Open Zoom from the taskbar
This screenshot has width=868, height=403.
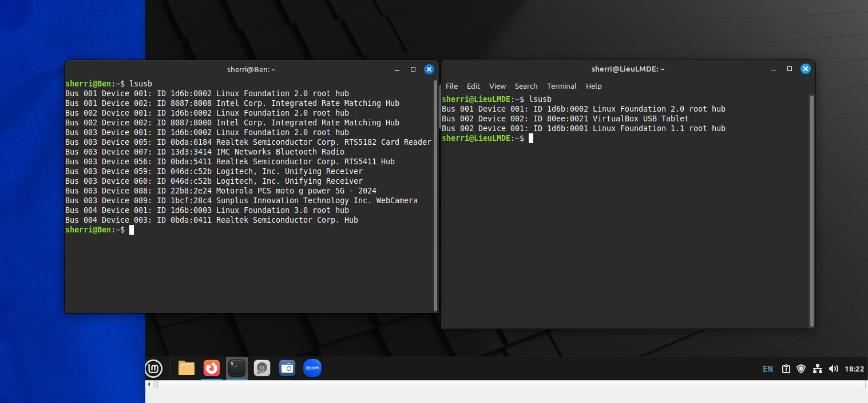312,368
